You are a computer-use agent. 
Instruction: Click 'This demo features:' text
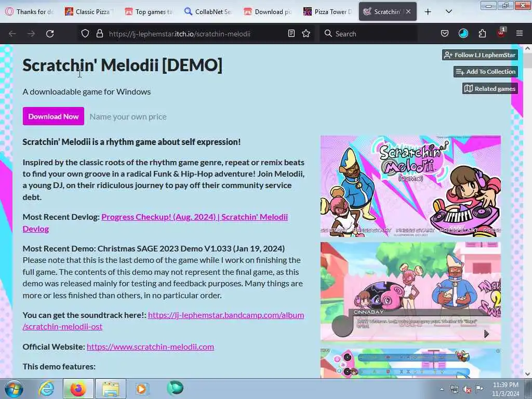tap(59, 366)
